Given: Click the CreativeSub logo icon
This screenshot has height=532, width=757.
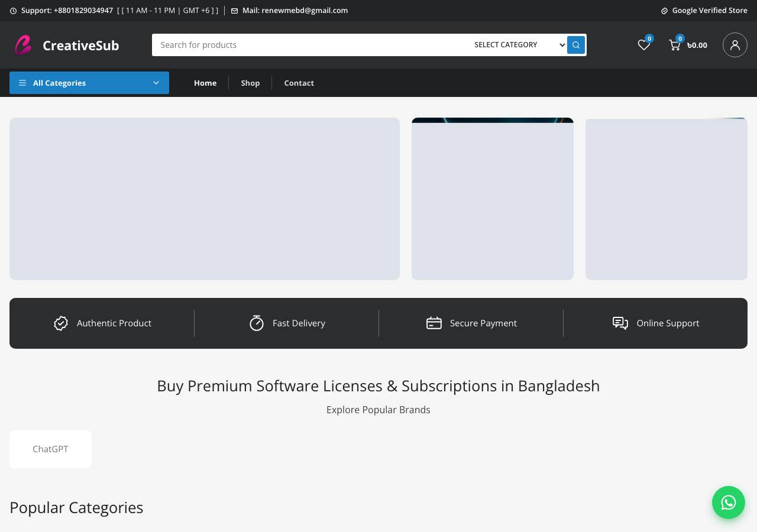Looking at the screenshot, I should click(x=23, y=45).
